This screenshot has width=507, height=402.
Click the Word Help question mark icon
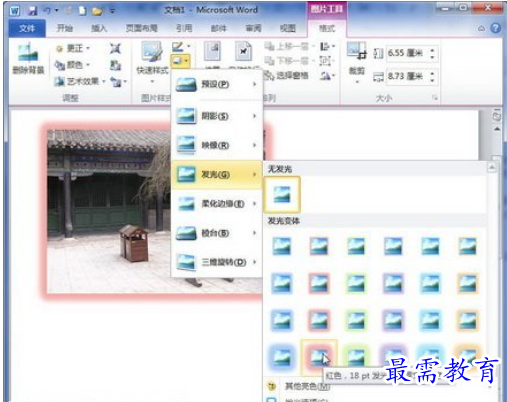496,28
